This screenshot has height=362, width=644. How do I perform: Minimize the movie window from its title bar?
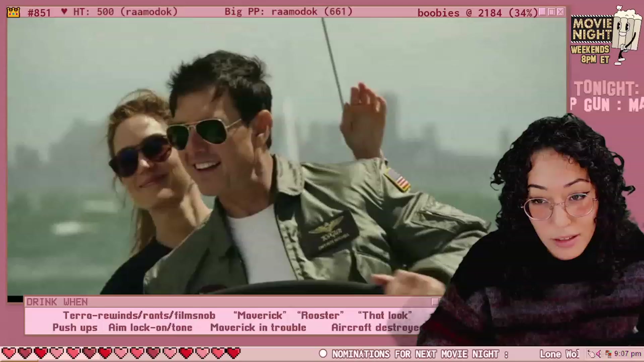coord(542,12)
